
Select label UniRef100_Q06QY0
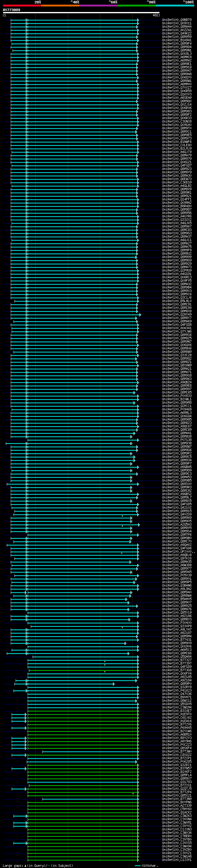177,78
